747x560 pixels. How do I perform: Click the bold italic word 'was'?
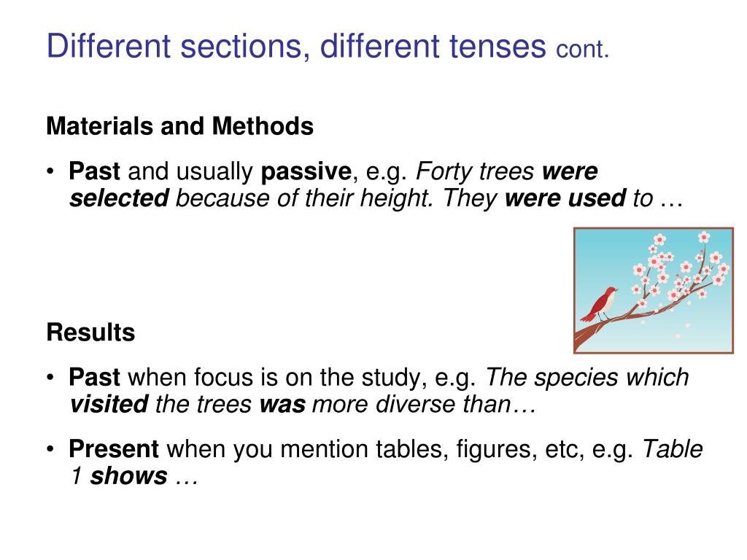coord(282,404)
